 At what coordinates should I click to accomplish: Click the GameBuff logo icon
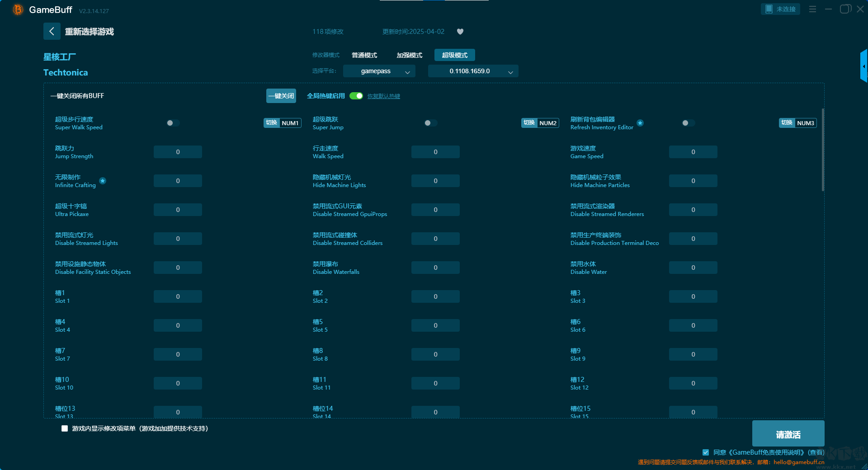tap(18, 9)
